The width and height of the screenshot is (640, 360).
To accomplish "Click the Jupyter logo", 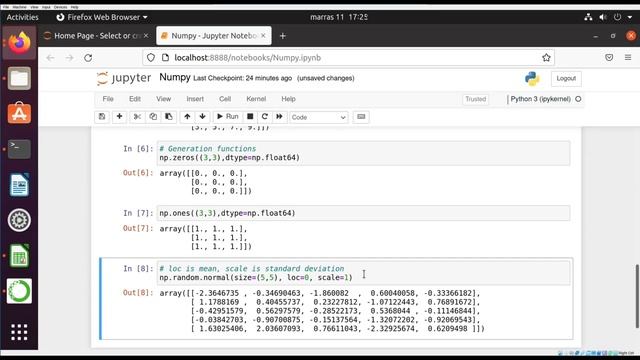I will tap(124, 78).
